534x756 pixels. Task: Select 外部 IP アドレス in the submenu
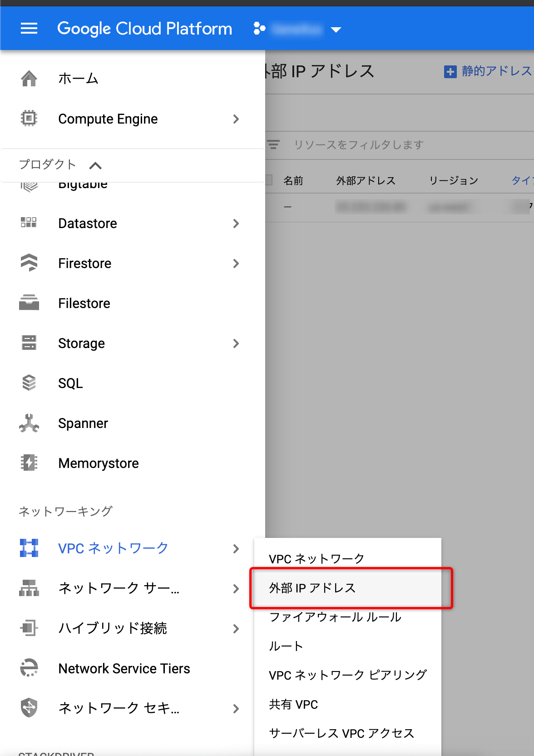pyautogui.click(x=348, y=588)
